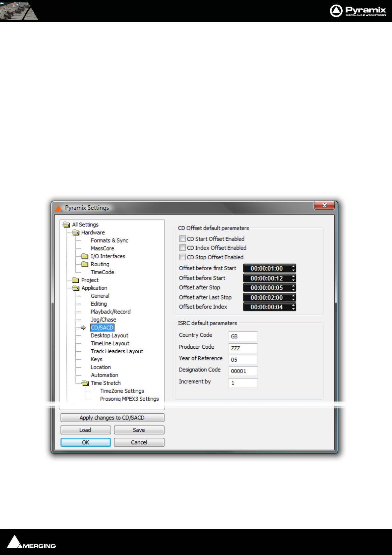
Task: Click Offset before first Start timecode value
Action: [266, 268]
